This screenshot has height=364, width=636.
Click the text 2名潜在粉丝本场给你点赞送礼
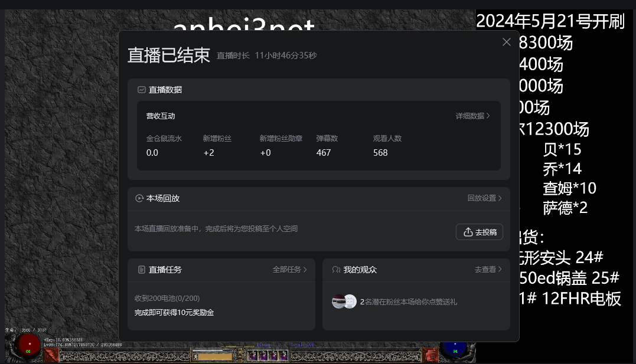click(409, 302)
